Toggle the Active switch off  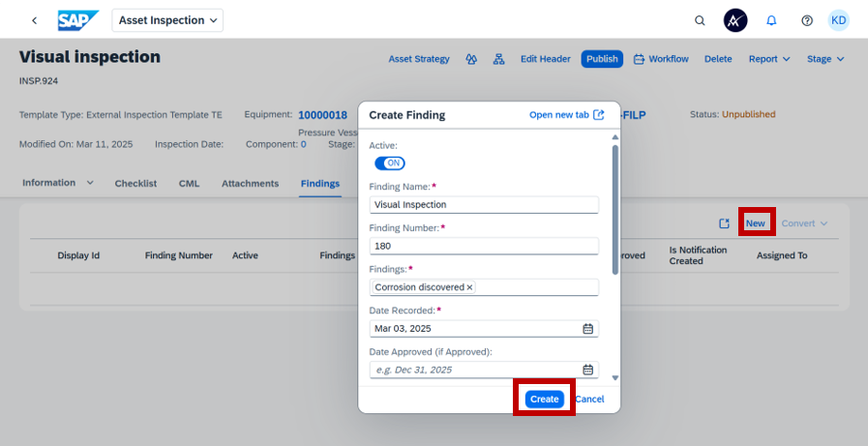click(390, 164)
